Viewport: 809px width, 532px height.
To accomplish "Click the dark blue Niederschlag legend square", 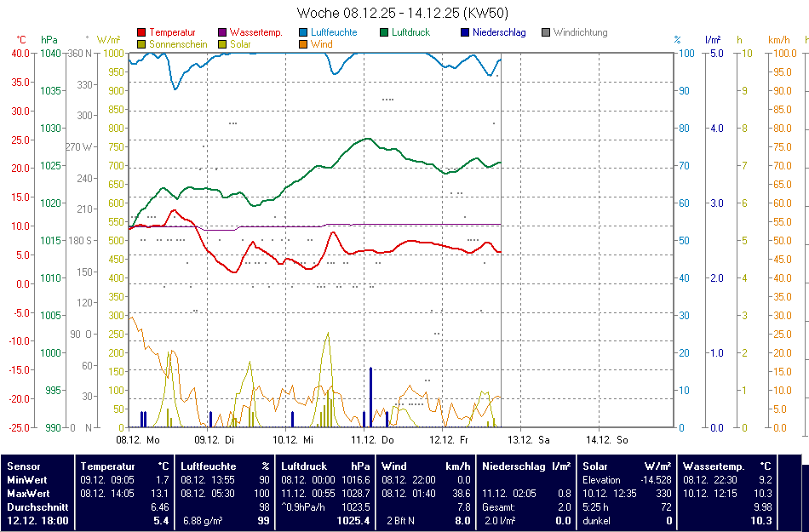I will pos(465,33).
